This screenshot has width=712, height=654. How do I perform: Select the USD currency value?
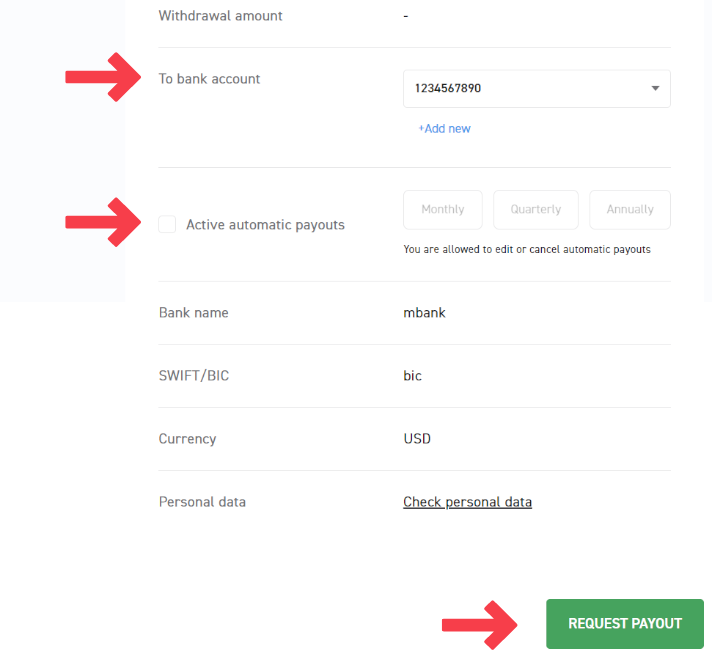417,439
